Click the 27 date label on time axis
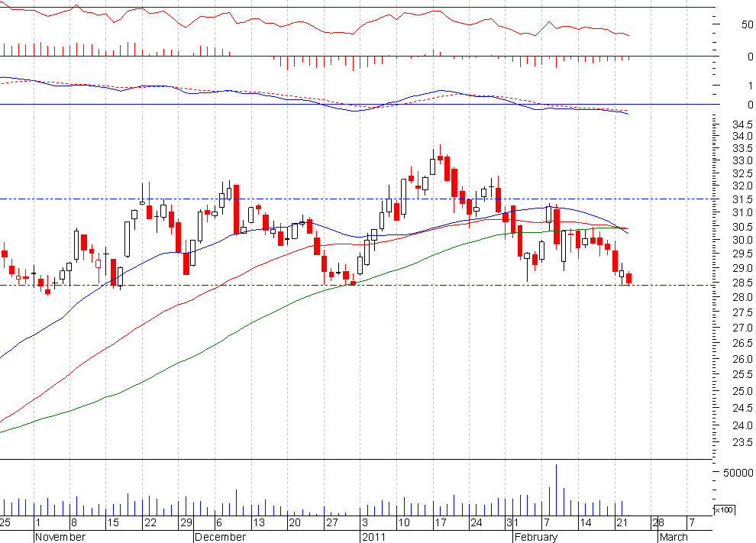This screenshot has height=543, width=756. coord(332,522)
